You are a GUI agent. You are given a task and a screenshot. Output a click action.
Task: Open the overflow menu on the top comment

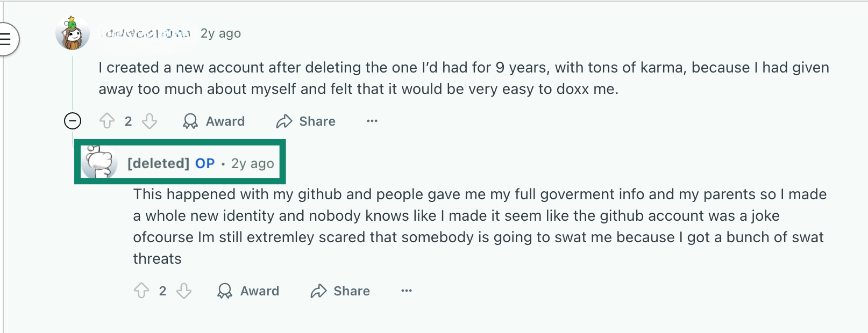[372, 121]
